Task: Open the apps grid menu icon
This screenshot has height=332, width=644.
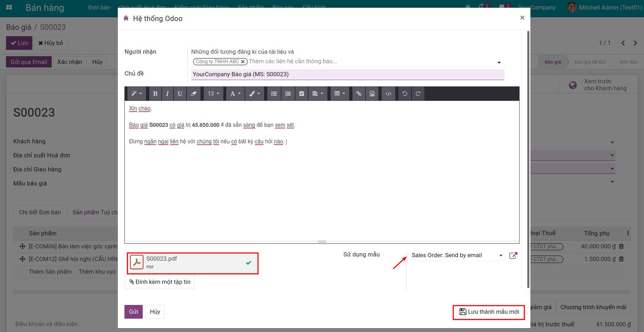Action: (9, 7)
